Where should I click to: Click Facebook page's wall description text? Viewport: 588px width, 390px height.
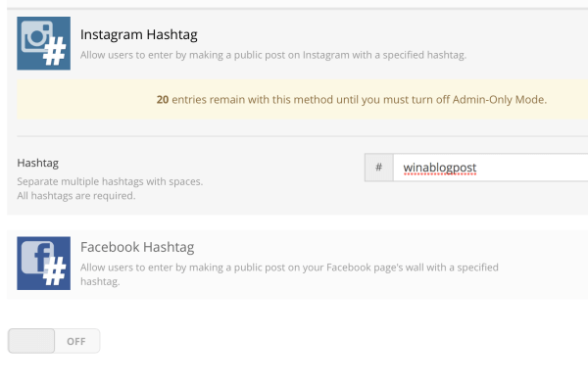[289, 274]
